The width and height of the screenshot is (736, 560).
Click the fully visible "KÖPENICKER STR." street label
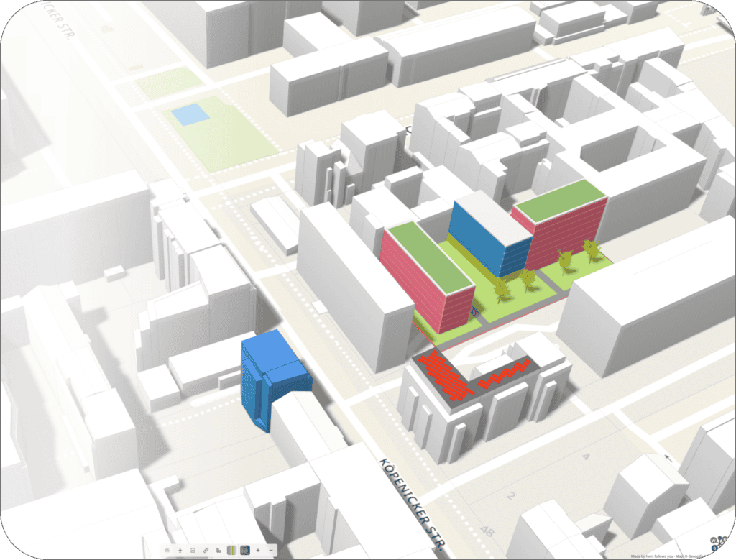[x=412, y=504]
